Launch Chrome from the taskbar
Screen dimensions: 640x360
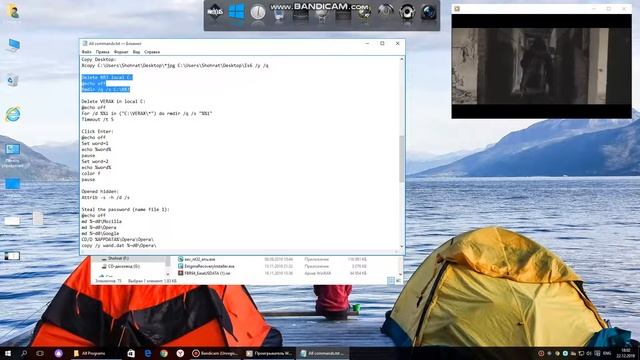click(x=164, y=353)
